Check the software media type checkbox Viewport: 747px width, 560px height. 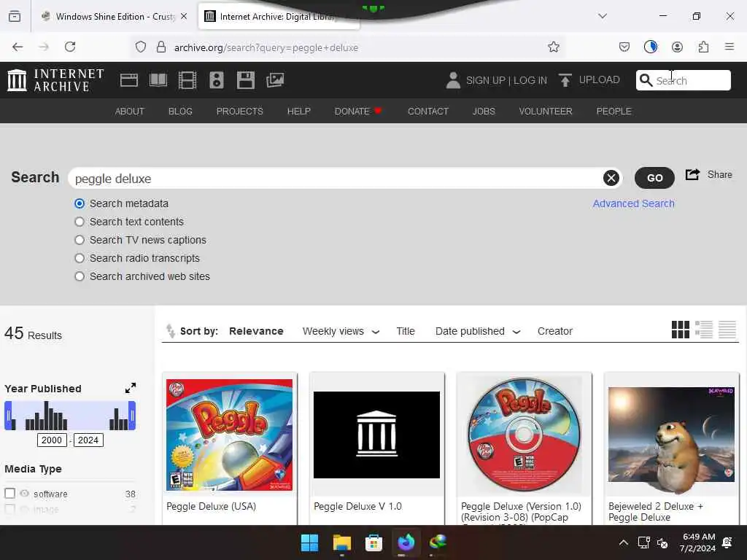click(9, 494)
